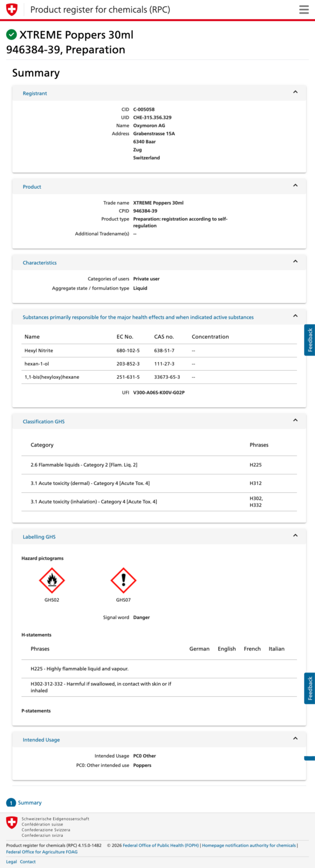The height and width of the screenshot is (868, 315).
Task: Click registrant name Oxymoron AG
Action: click(x=149, y=125)
